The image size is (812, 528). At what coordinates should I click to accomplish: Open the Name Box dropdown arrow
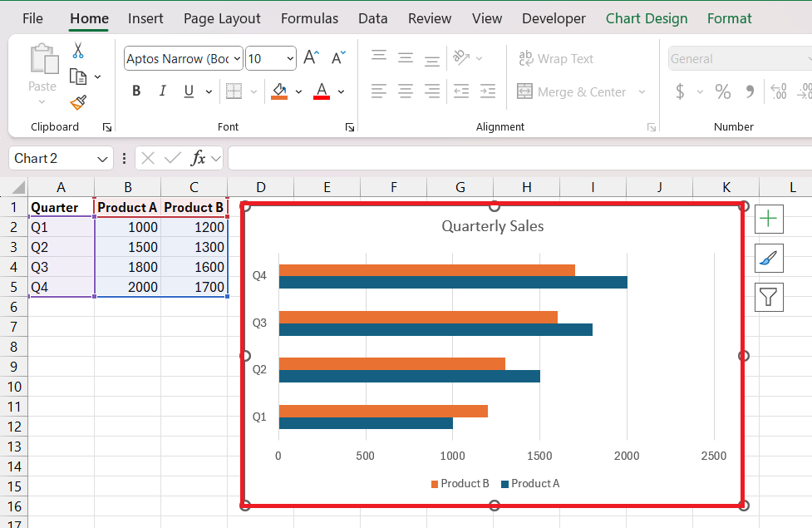click(x=103, y=159)
